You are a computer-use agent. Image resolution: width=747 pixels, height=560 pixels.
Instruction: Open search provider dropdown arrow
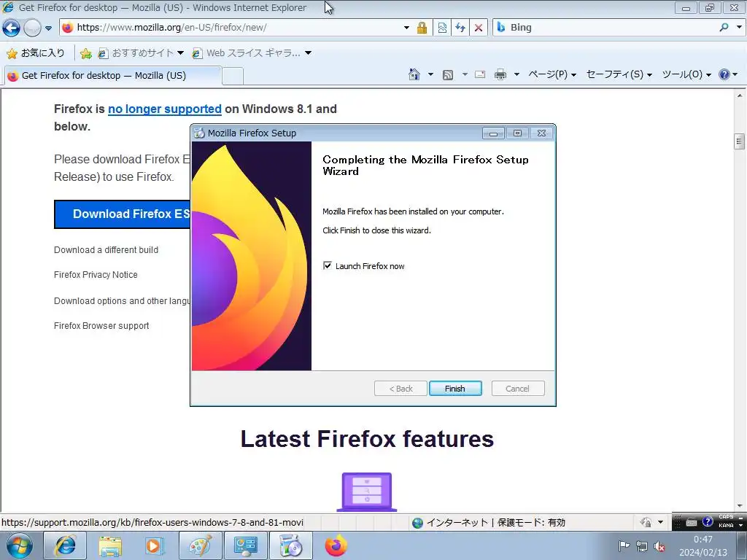click(739, 28)
